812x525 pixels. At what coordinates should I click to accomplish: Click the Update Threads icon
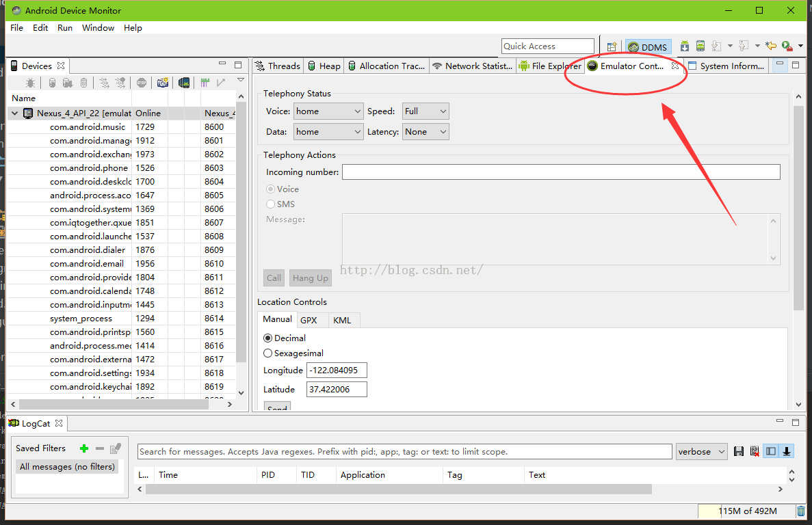[104, 83]
